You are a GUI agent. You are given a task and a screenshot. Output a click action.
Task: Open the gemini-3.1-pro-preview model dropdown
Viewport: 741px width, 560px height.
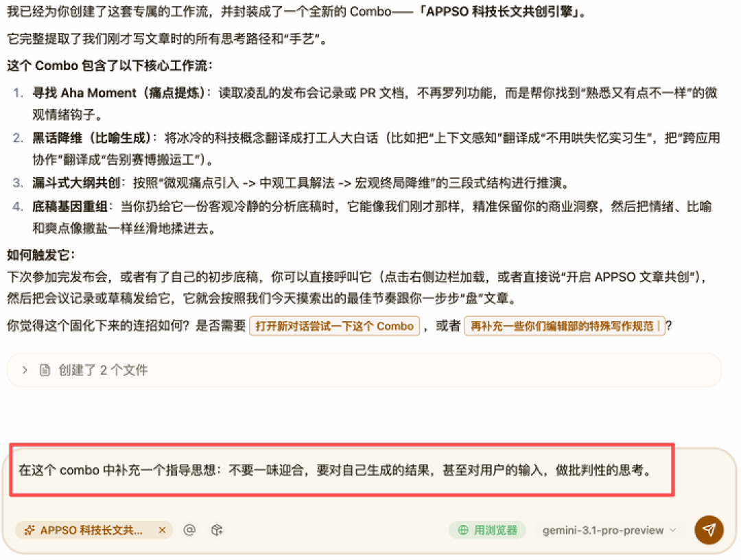coord(609,530)
